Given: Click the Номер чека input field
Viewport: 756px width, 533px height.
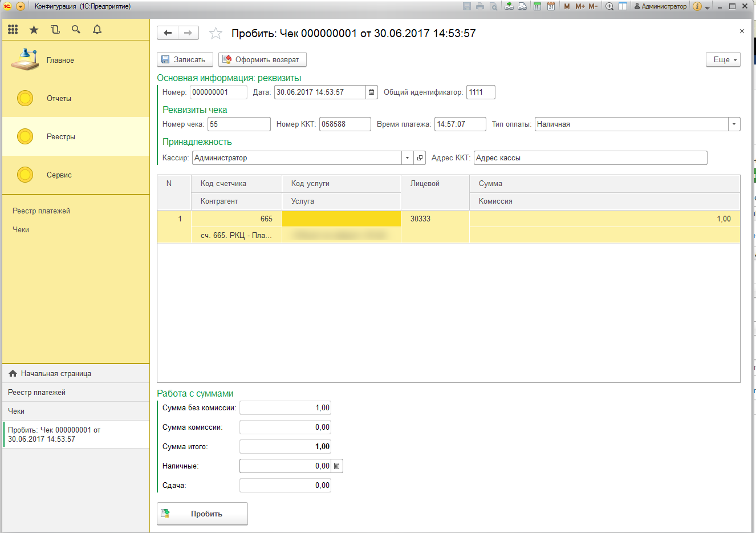Looking at the screenshot, I should pos(238,124).
